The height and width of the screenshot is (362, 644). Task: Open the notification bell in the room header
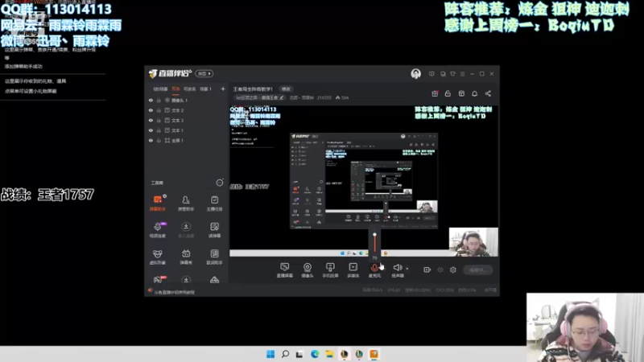[474, 93]
